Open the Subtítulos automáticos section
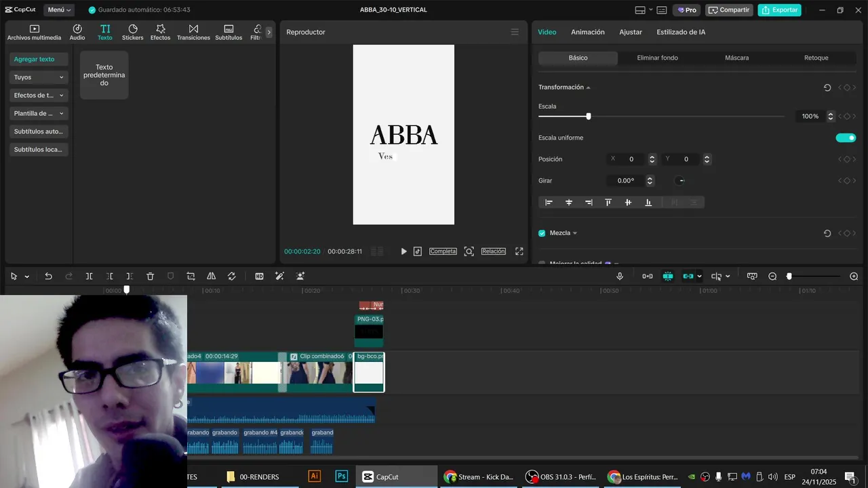Screen dimensions: 868x488 (39, 131)
